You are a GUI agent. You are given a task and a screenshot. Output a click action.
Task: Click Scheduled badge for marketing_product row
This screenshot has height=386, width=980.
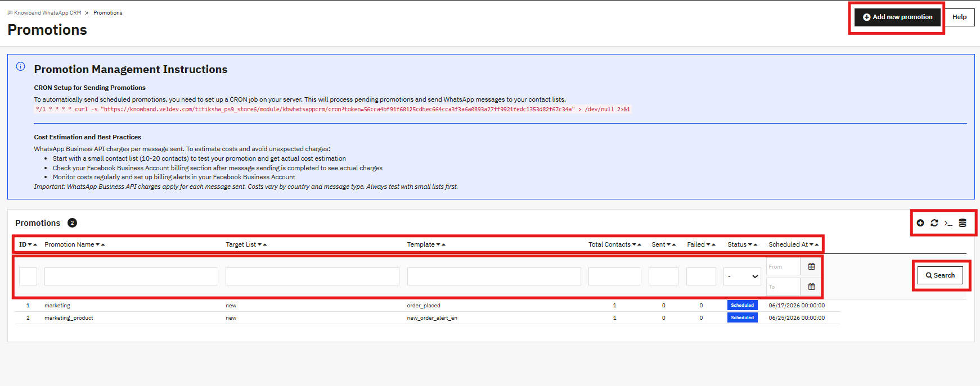point(743,318)
